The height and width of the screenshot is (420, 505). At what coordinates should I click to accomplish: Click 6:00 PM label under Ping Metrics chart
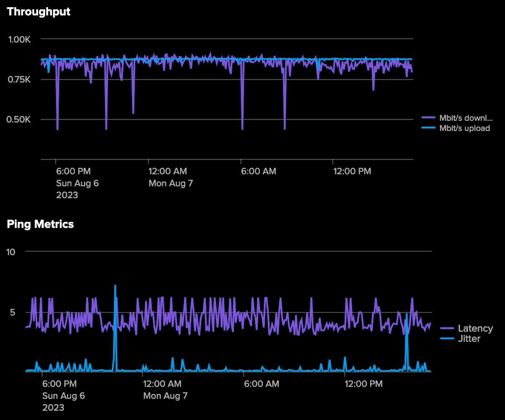click(x=59, y=384)
